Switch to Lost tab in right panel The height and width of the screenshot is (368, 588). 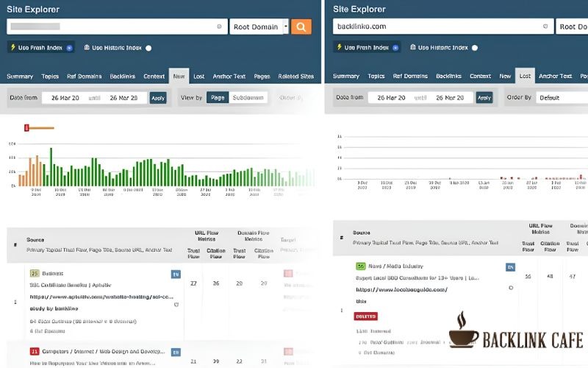525,76
